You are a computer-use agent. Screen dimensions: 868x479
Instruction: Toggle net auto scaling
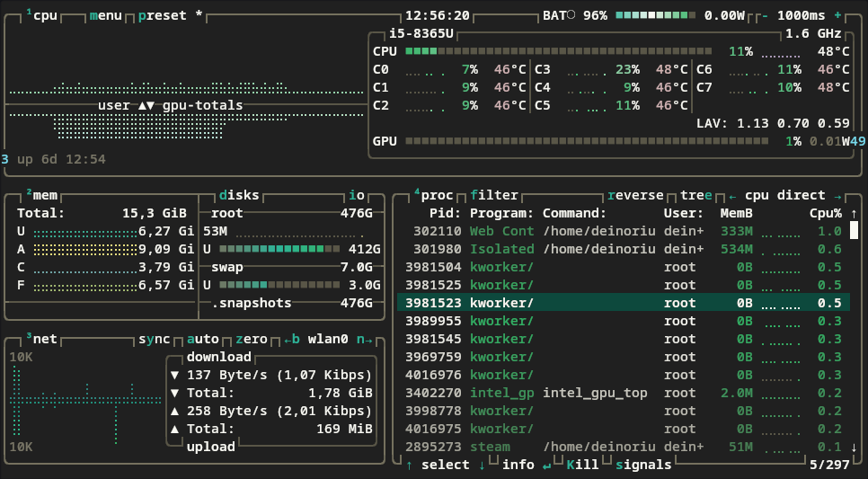coord(202,339)
